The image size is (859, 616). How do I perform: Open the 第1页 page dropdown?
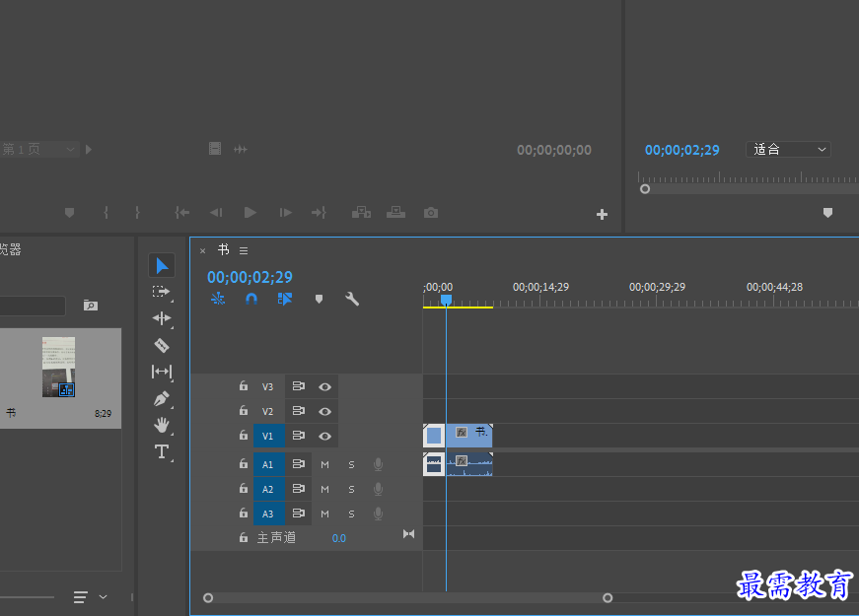(38, 149)
